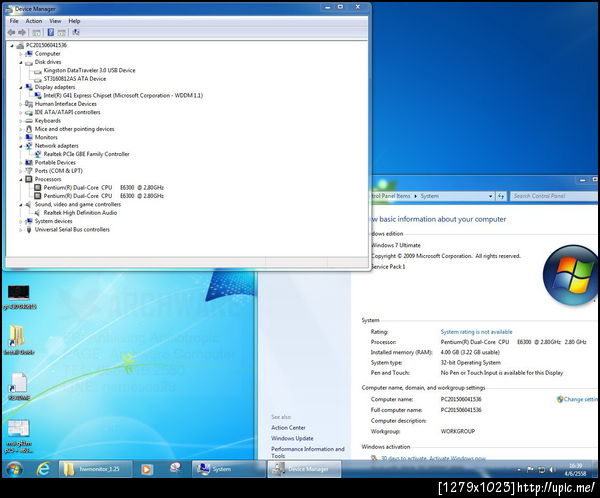600x498 pixels.
Task: Click the Display adapters category icon
Action: 29,87
